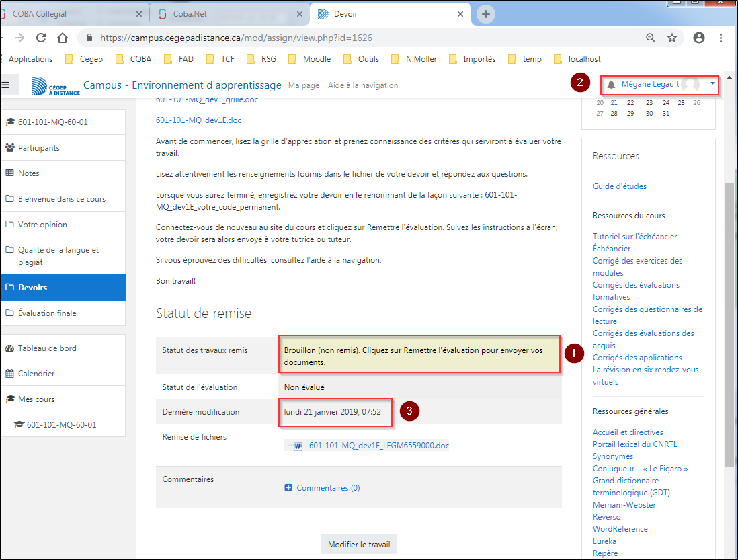Open the 601-101-MQ_dev1E_LEGM6559000.doc file
Screen dimensions: 738x560
click(x=378, y=445)
